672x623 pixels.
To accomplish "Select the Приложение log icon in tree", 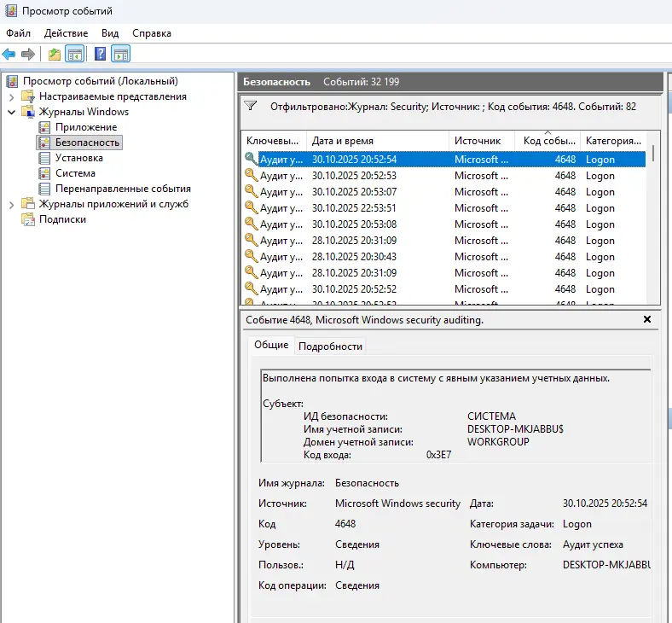I will (x=45, y=127).
